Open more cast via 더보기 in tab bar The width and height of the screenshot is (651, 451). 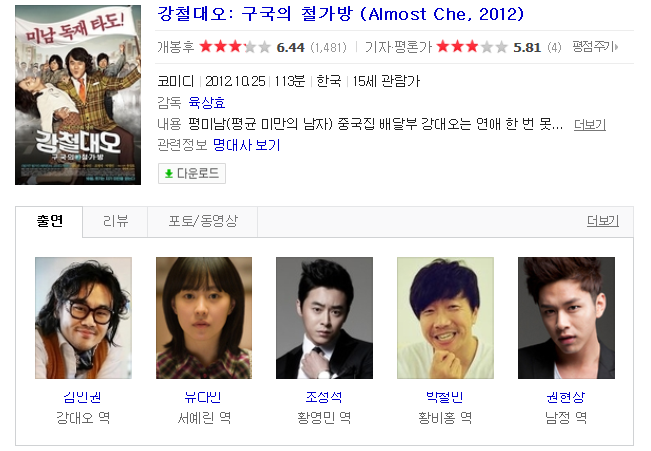(x=602, y=221)
